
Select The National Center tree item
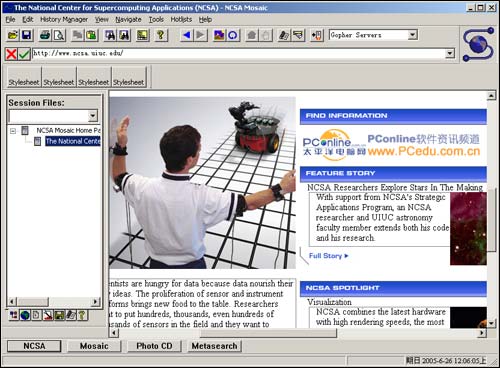click(x=73, y=141)
